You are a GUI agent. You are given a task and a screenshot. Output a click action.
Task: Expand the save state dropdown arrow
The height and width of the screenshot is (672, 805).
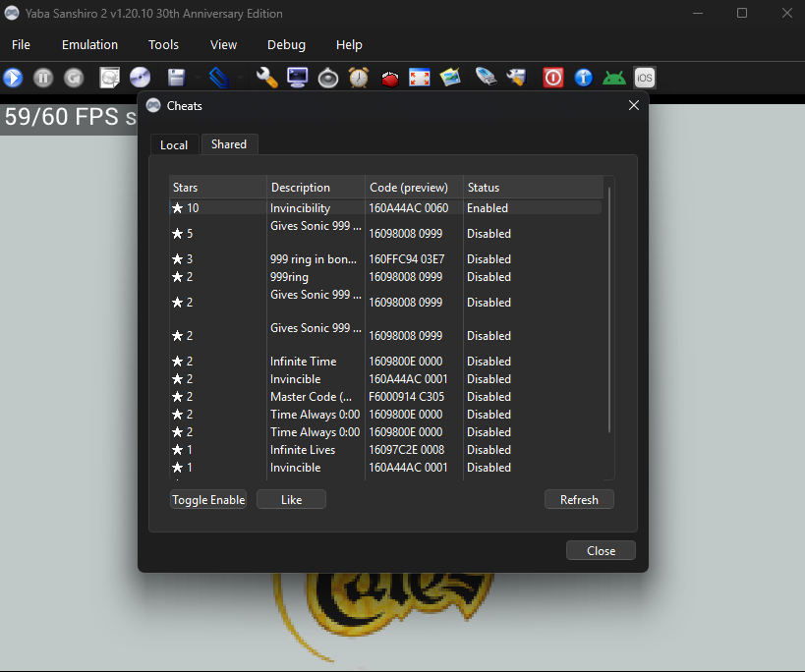pos(198,78)
